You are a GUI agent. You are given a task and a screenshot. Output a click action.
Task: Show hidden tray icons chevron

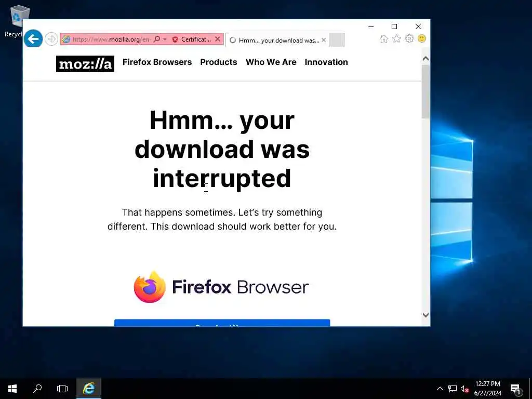point(440,389)
